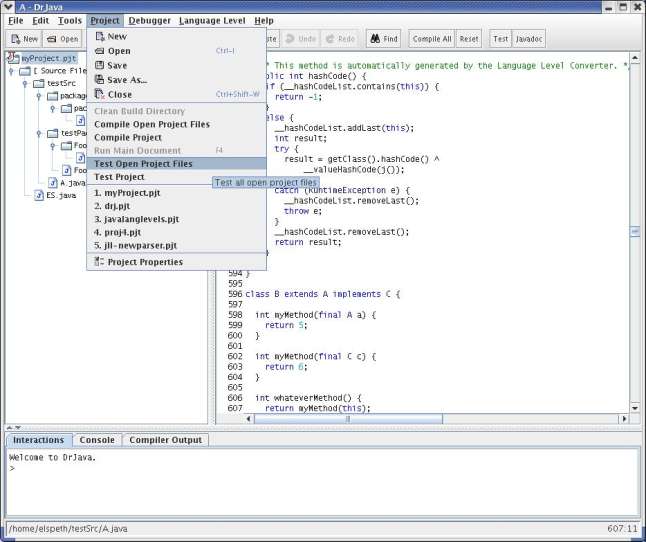646x542 pixels.
Task: Select Java file icon inside Foo folder
Action: pos(81,157)
